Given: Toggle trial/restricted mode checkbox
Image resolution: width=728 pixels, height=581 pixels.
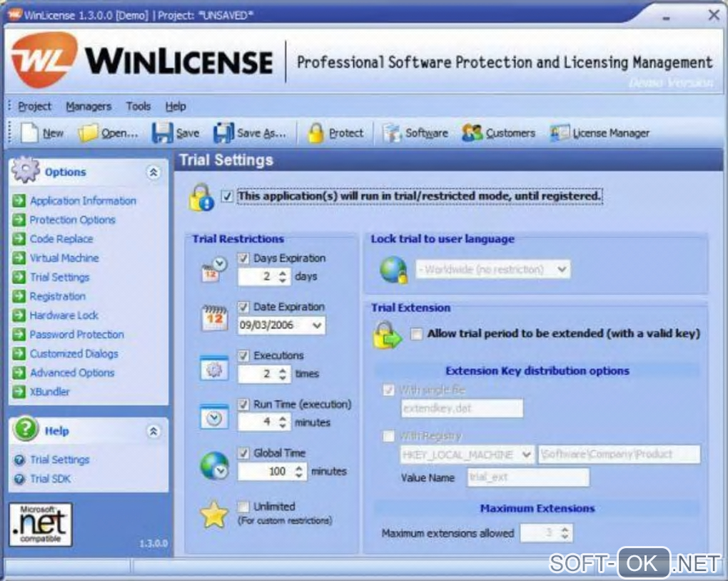Looking at the screenshot, I should coord(226,196).
